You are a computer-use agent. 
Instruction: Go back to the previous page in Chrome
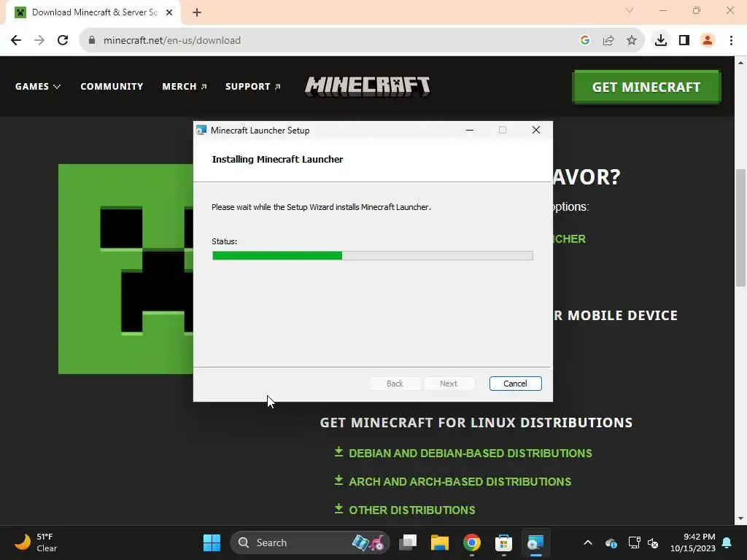pyautogui.click(x=16, y=40)
